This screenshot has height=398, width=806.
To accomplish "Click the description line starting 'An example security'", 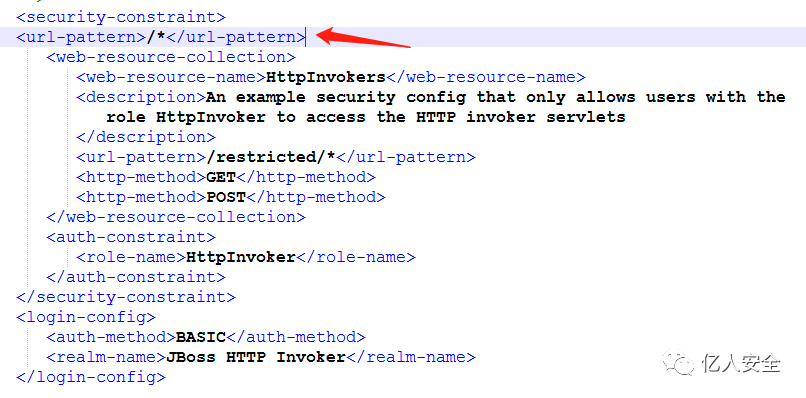I will (431, 97).
